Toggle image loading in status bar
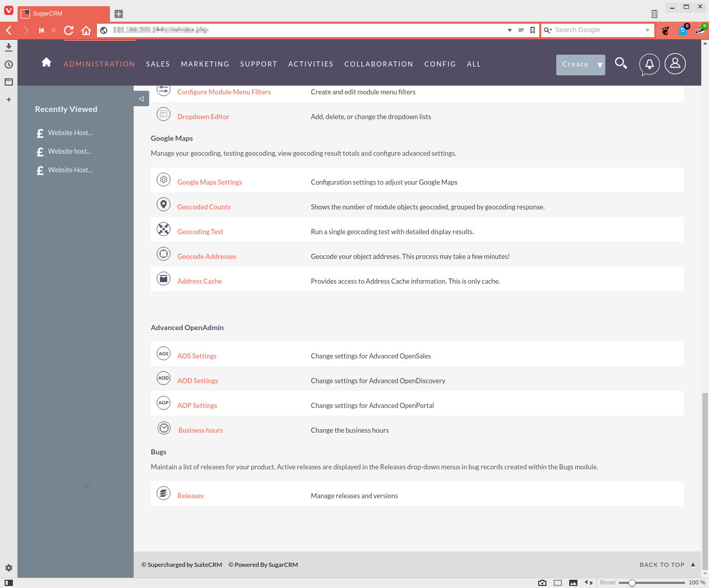This screenshot has height=588, width=709. tap(573, 583)
